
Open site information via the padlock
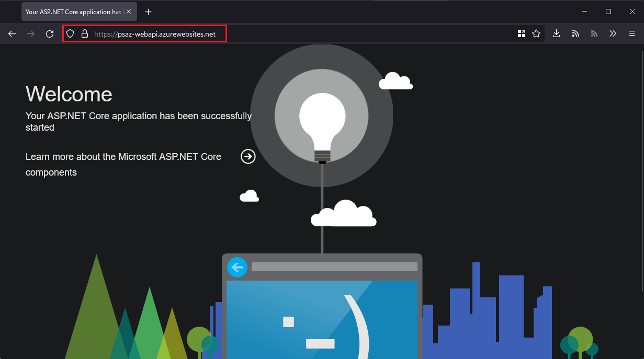pyautogui.click(x=84, y=33)
